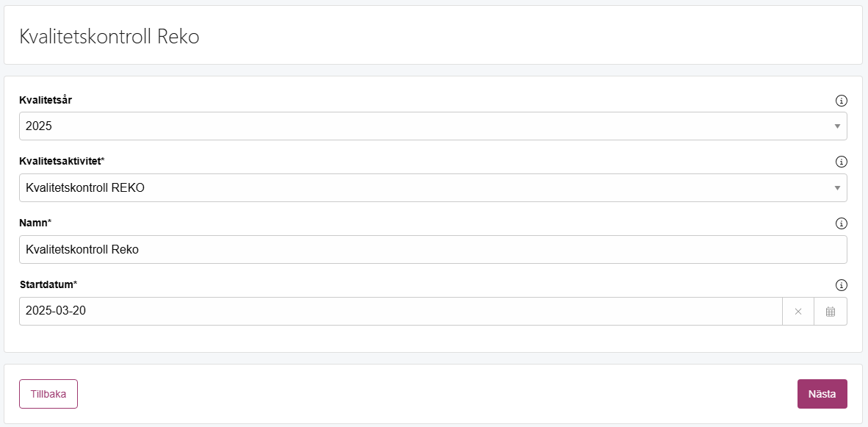Clear the start date with X icon
Image resolution: width=868 pixels, height=427 pixels.
tap(798, 312)
